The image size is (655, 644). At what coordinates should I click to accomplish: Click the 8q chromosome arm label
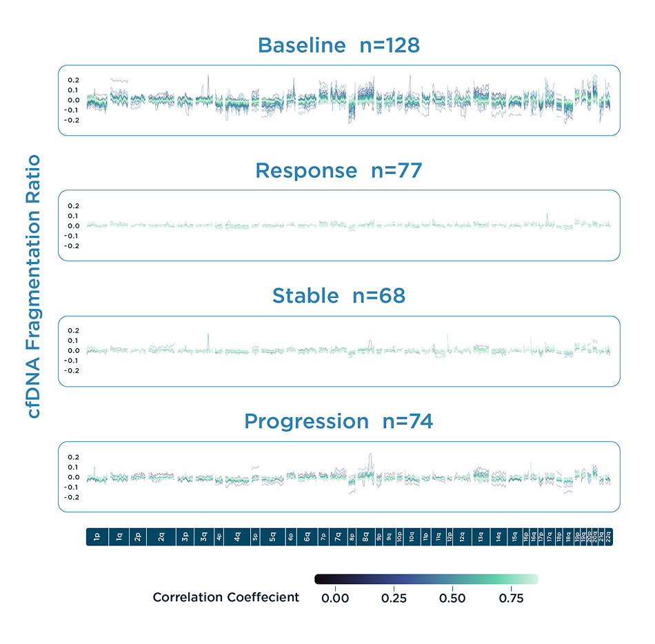(x=365, y=537)
